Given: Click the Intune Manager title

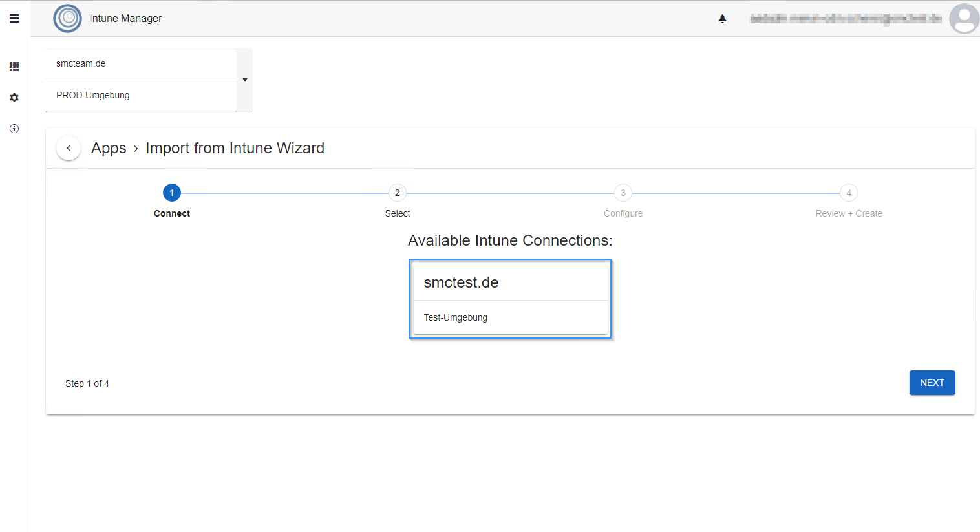Looking at the screenshot, I should [125, 18].
